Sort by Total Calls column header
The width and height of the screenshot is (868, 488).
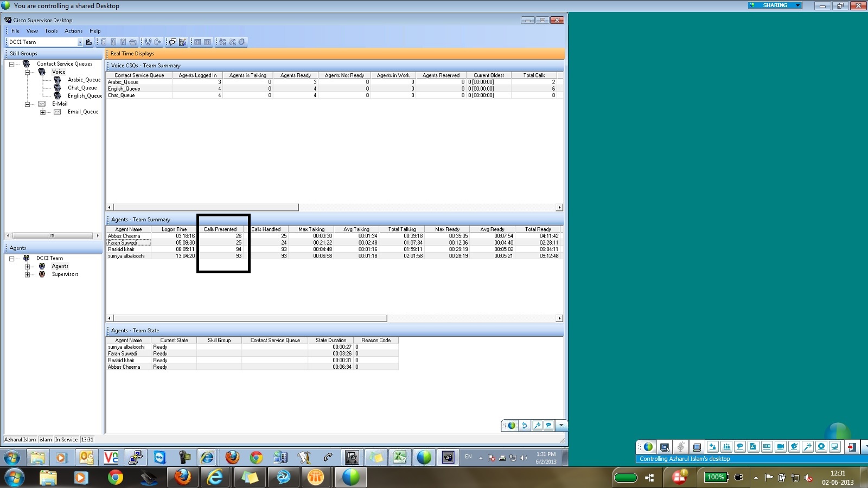click(534, 75)
